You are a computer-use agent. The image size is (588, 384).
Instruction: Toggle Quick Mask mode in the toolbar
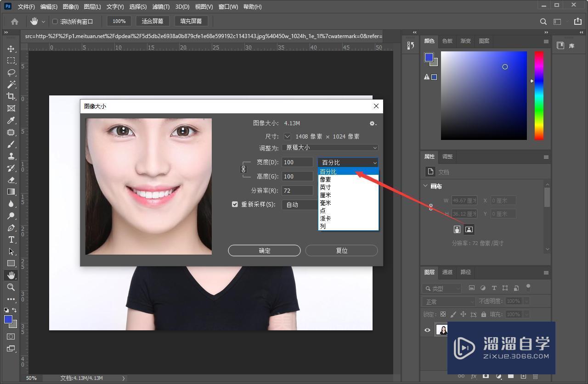click(x=11, y=336)
